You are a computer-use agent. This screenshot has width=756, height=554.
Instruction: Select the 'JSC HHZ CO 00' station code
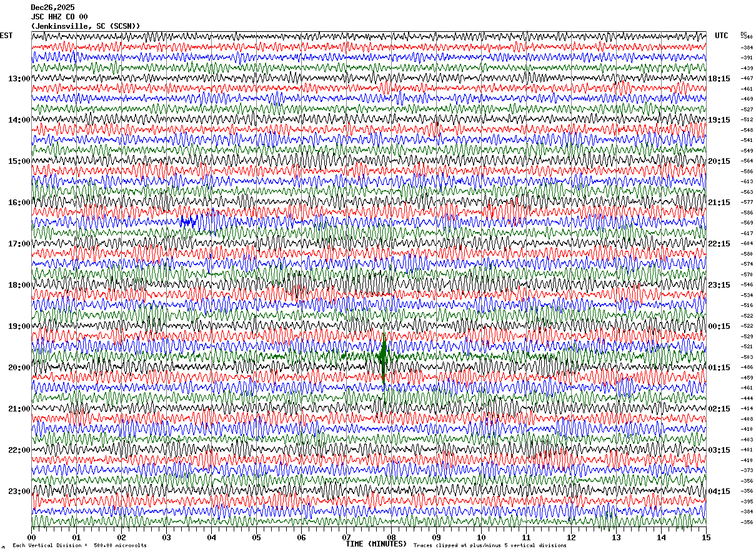pos(59,17)
